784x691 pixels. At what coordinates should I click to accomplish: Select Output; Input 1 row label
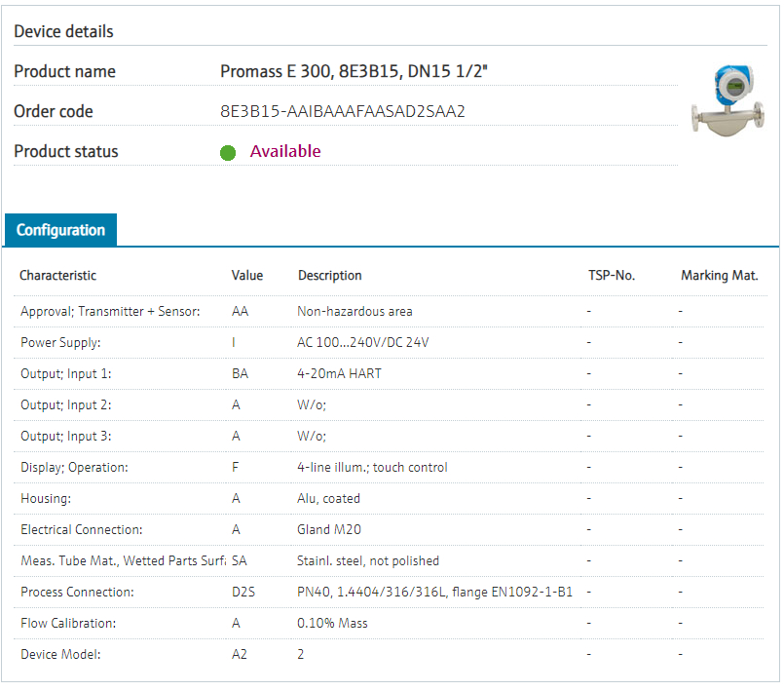click(66, 374)
